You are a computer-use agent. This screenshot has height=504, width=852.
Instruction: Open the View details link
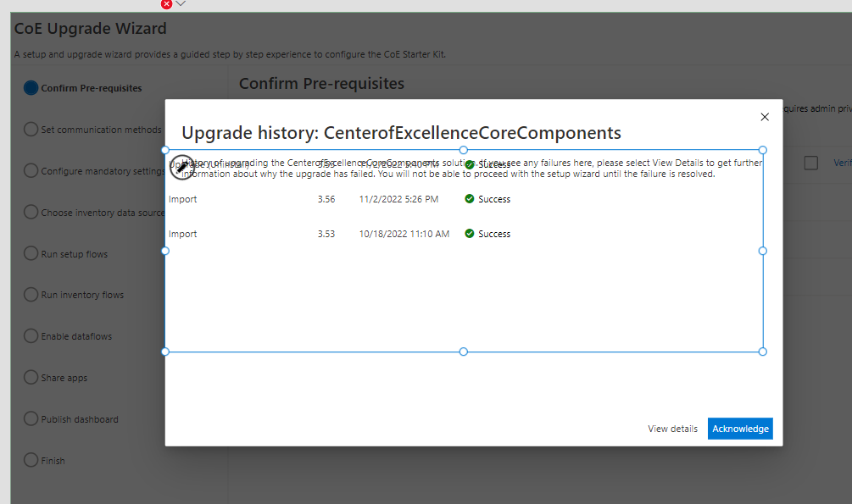click(672, 429)
